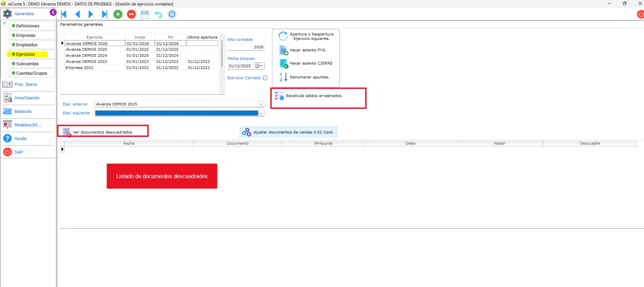
Task: Click Renumerar apuntes button
Action: [304, 77]
